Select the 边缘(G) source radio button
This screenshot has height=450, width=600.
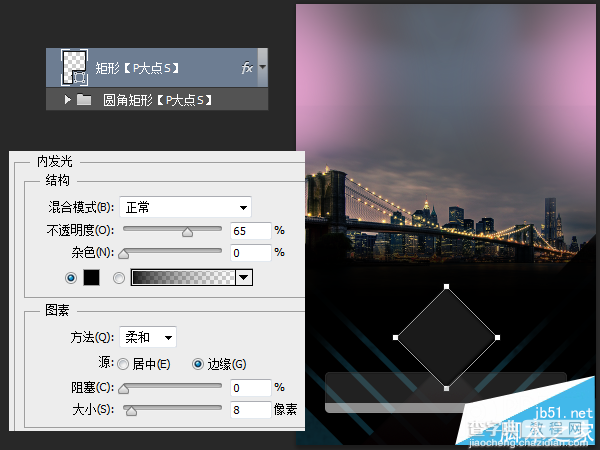pos(198,364)
